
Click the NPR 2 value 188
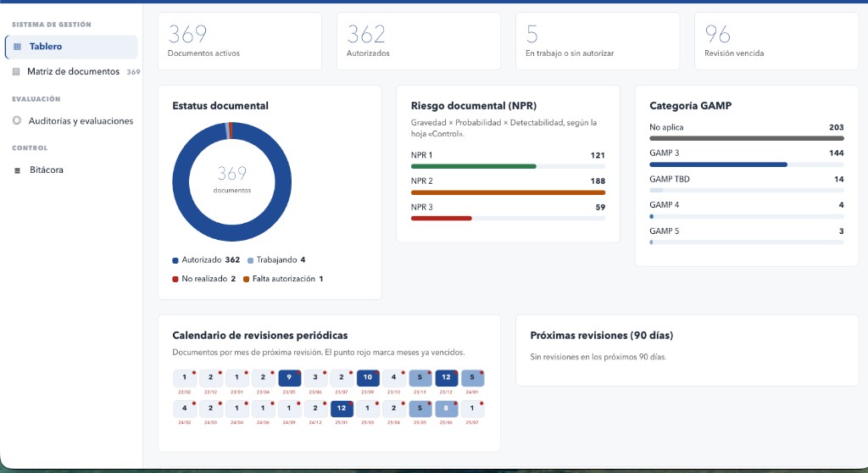(x=598, y=181)
